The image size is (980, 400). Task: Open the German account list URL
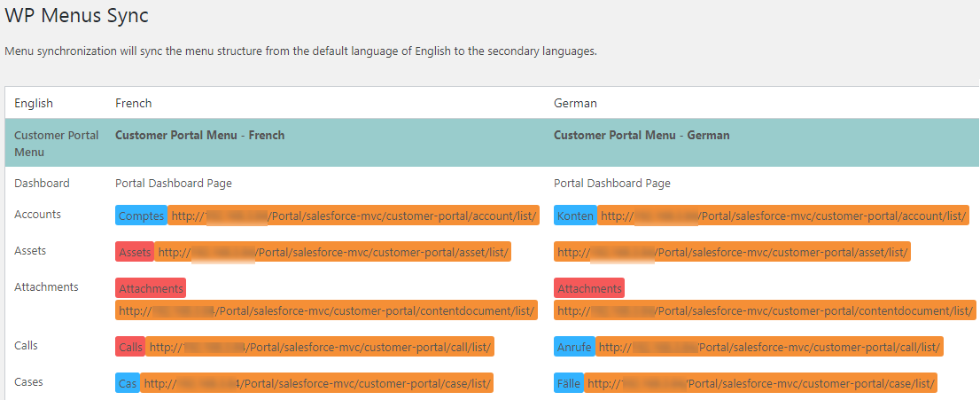(783, 216)
